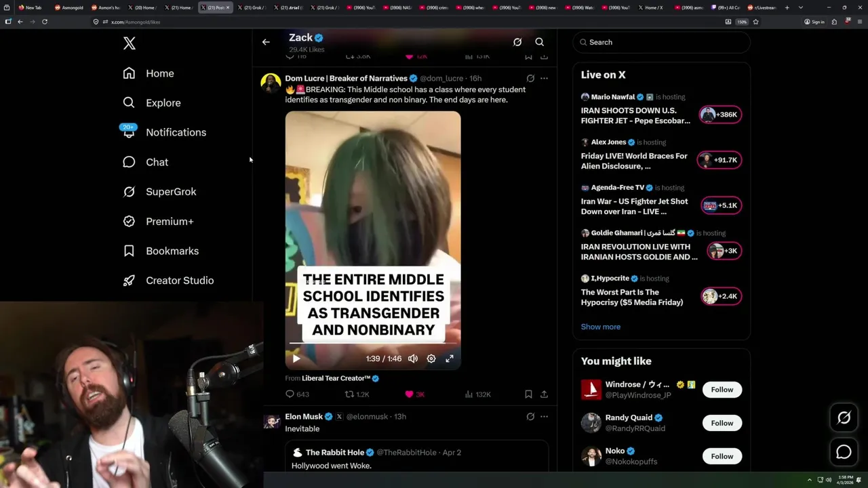Follow Randy Quaid
Image resolution: width=868 pixels, height=488 pixels.
tap(722, 423)
